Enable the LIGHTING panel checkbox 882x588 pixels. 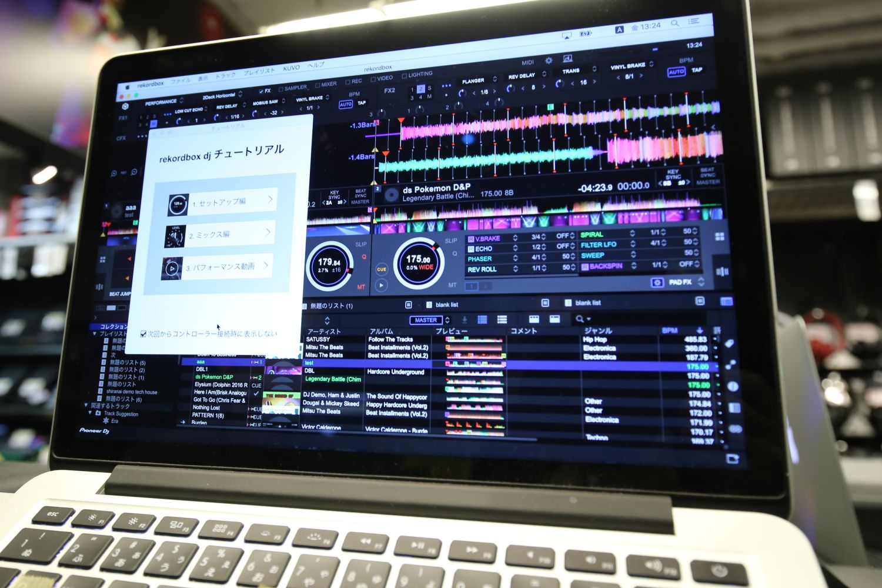pos(404,76)
